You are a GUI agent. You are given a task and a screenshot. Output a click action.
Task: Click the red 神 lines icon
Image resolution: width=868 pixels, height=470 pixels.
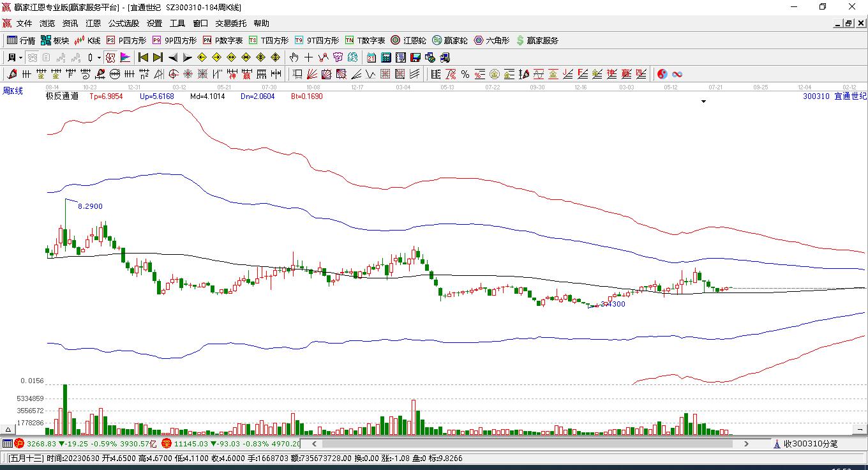click(232, 74)
